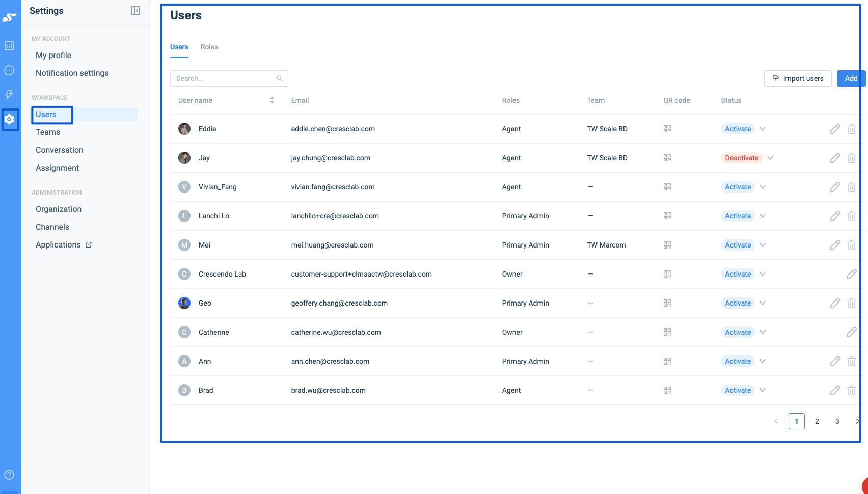Open the help question mark icon
868x494 pixels.
(x=9, y=475)
